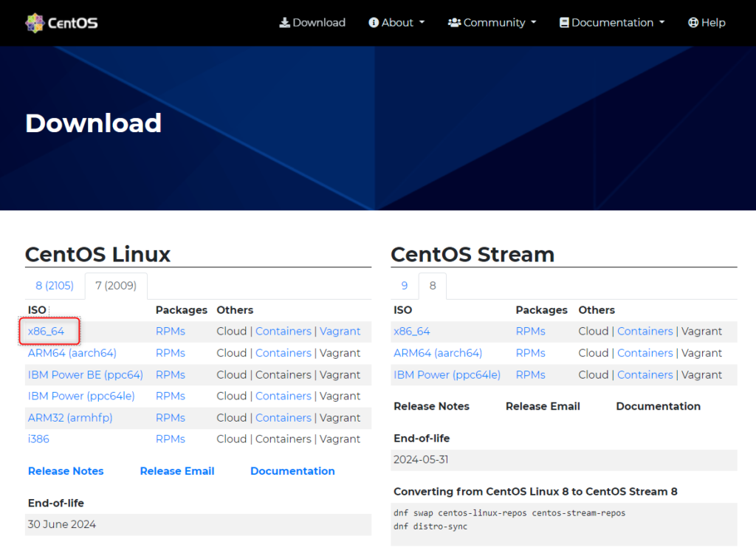
Task: Click the '30 June 2024' end-of-life date
Action: click(62, 524)
